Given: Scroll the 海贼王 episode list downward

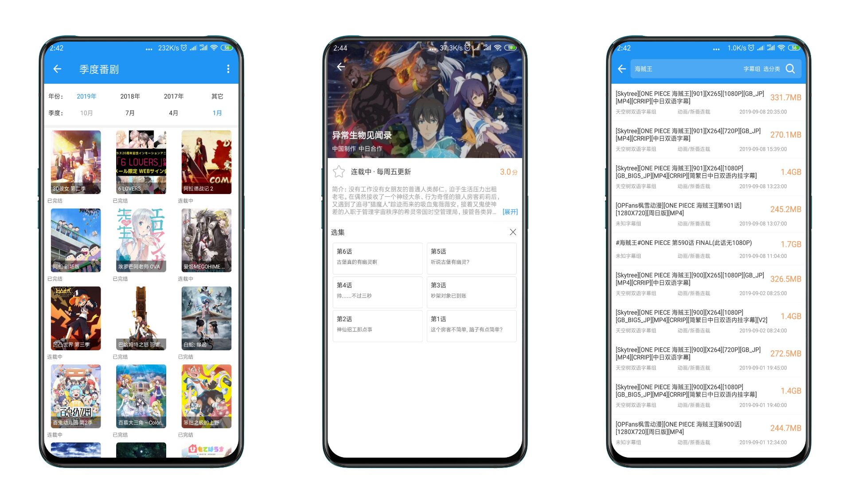Looking at the screenshot, I should 710,270.
